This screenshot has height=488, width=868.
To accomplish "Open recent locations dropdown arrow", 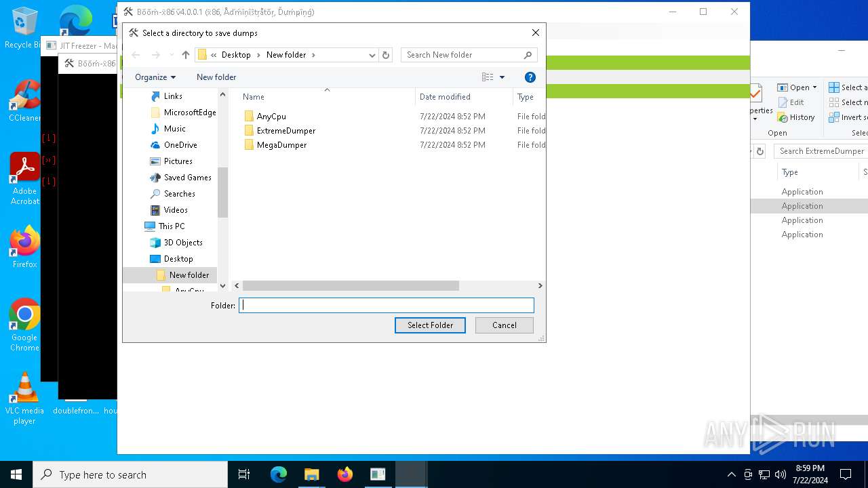I will (x=172, y=55).
